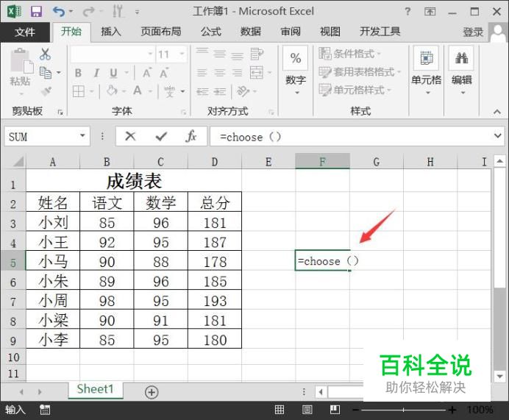Viewport: 509px width, 420px height.
Task: Open 单元格样式 cell styles dropdown
Action: (355, 90)
